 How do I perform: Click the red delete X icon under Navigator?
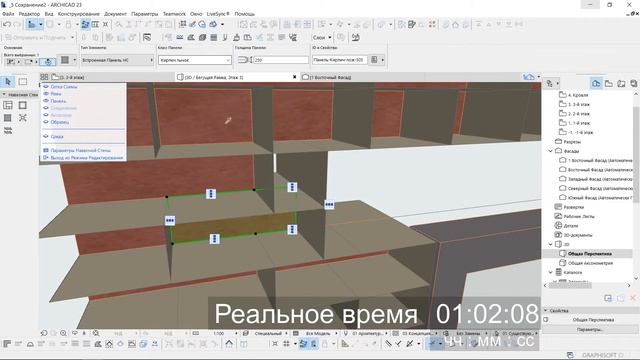(x=633, y=298)
